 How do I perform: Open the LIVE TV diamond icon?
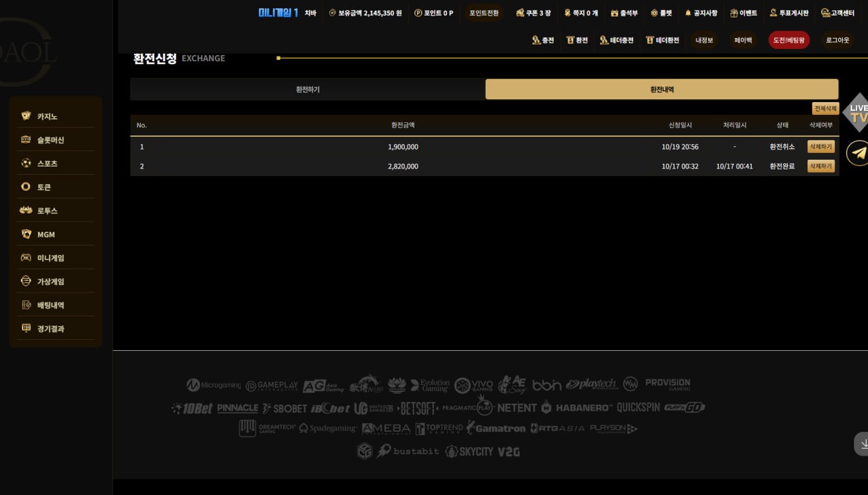coord(856,113)
